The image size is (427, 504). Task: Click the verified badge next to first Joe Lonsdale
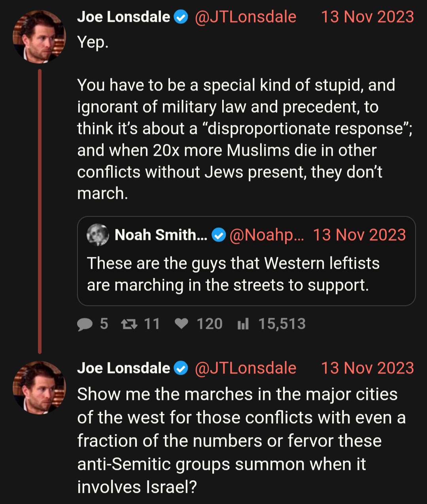point(181,17)
